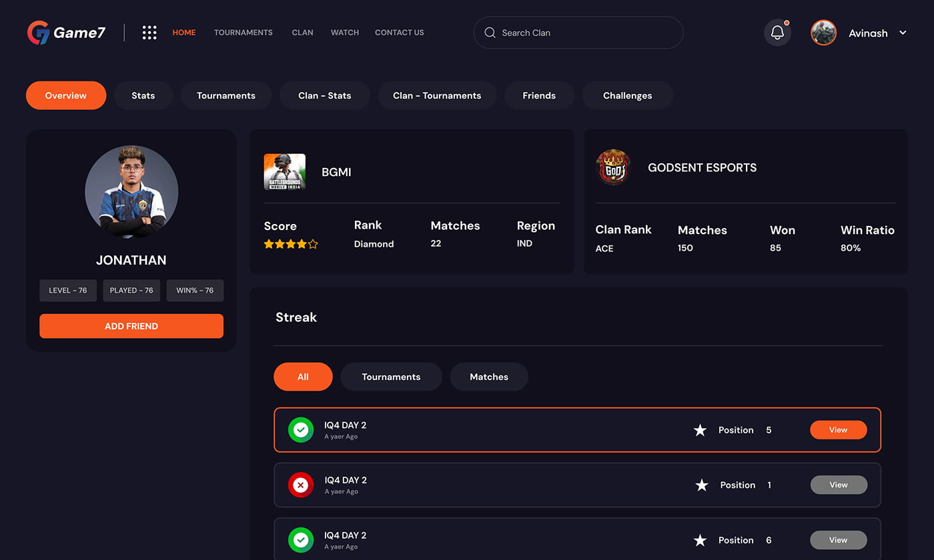Click Avinash's profile avatar
The width and height of the screenshot is (934, 560).
[x=823, y=33]
